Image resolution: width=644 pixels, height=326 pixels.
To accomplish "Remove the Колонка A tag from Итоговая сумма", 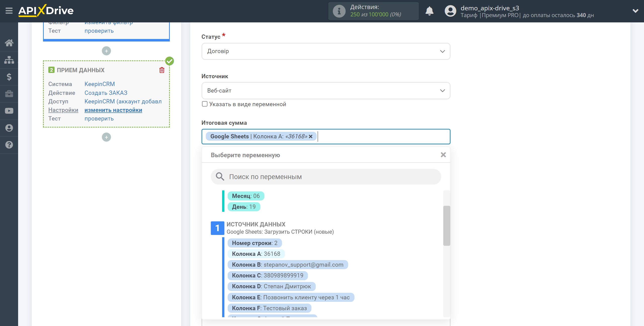I will pos(311,136).
